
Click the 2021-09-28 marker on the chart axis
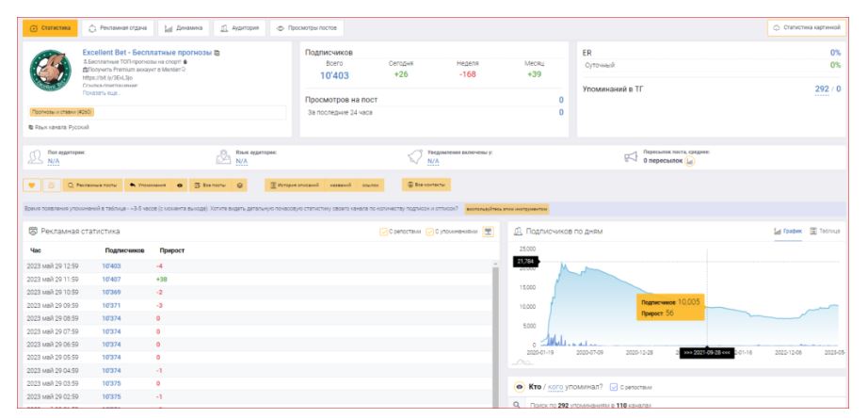[707, 353]
